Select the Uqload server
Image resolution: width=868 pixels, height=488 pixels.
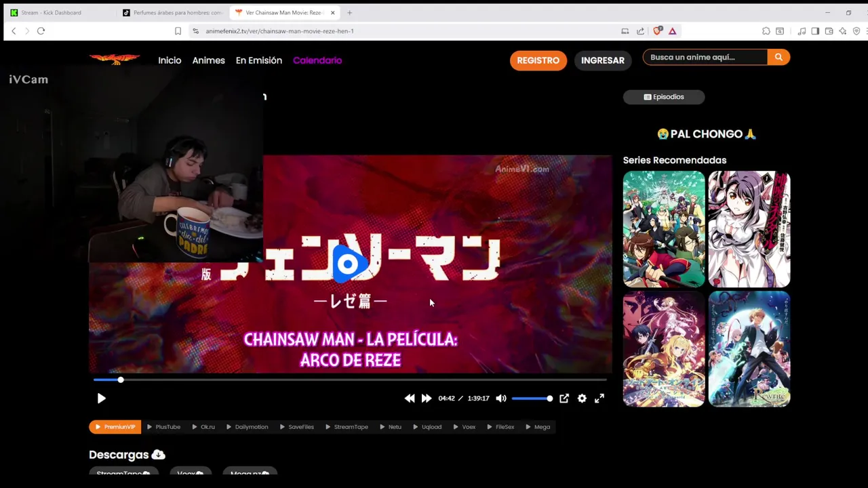427,427
